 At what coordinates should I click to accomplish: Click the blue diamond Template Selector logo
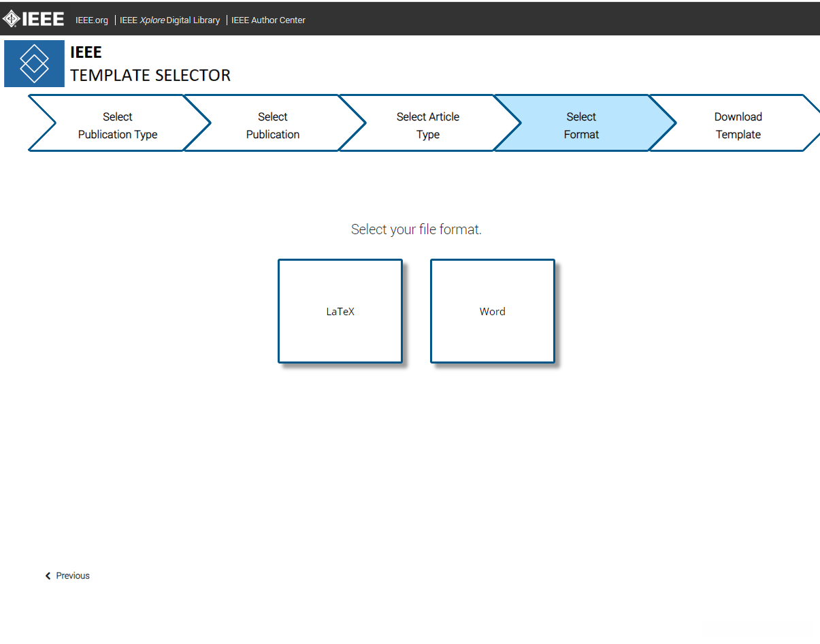click(34, 63)
